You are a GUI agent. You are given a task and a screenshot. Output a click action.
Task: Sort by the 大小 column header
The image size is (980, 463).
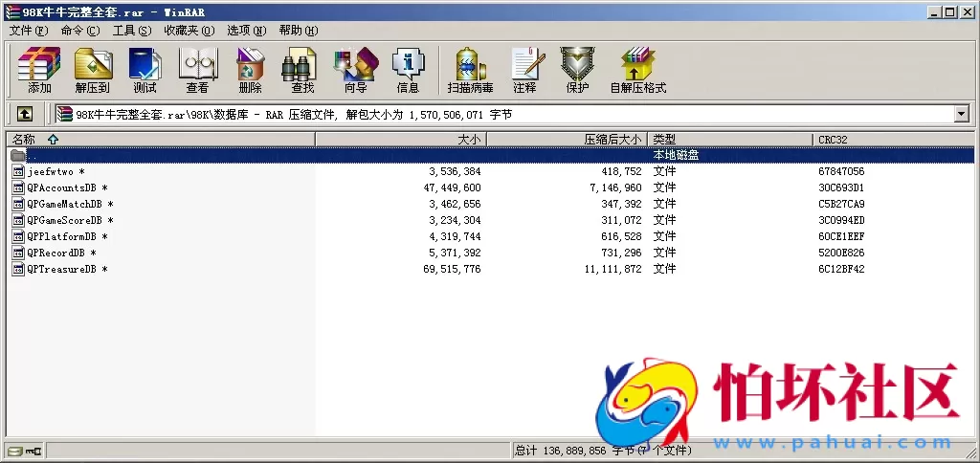[x=401, y=140]
